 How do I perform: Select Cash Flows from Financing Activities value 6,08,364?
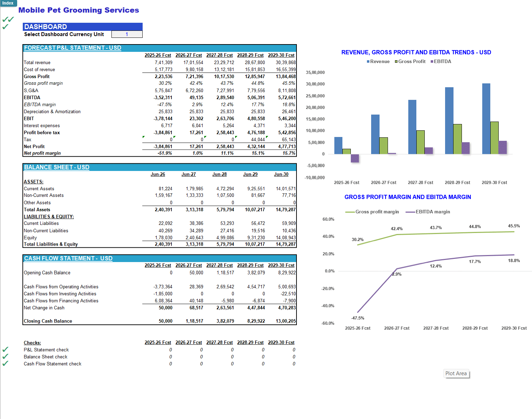[x=163, y=301]
